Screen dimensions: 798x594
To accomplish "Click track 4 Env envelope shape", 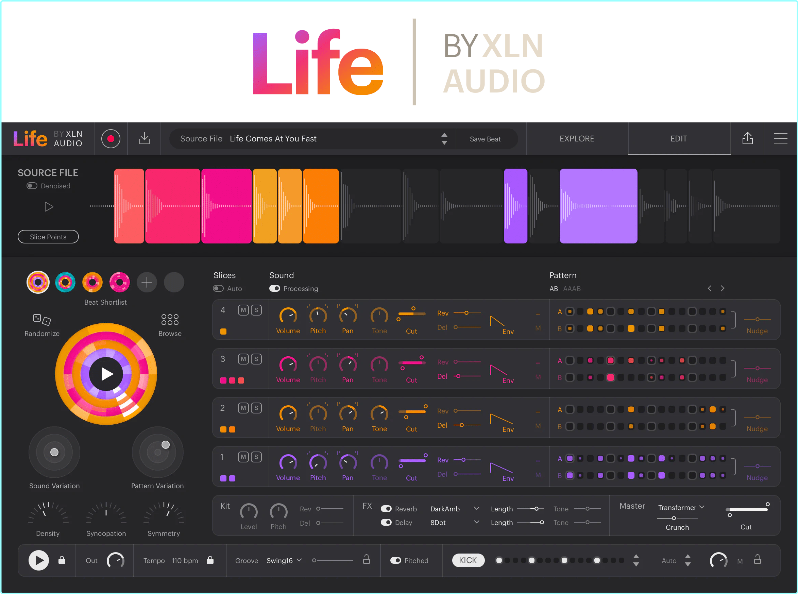I will click(x=498, y=321).
